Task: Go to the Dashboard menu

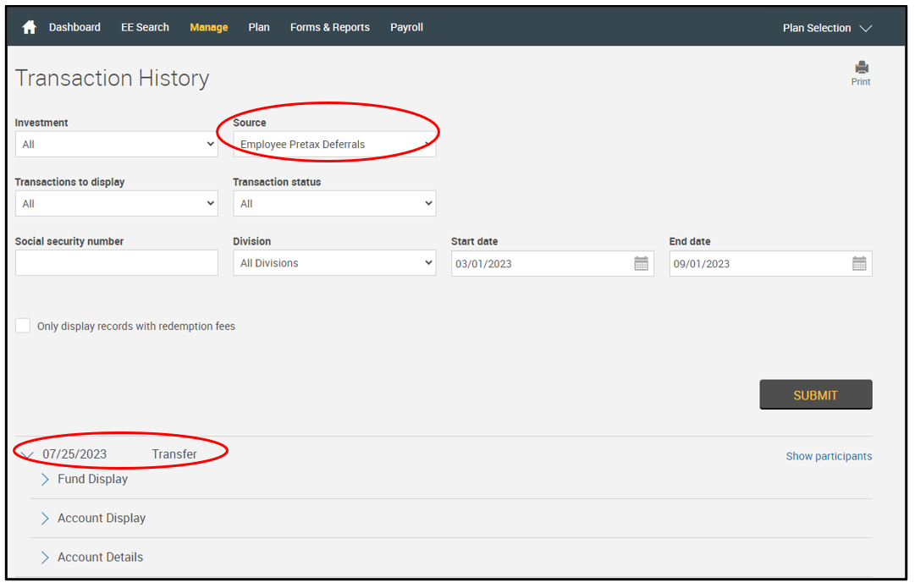Action: 74,28
